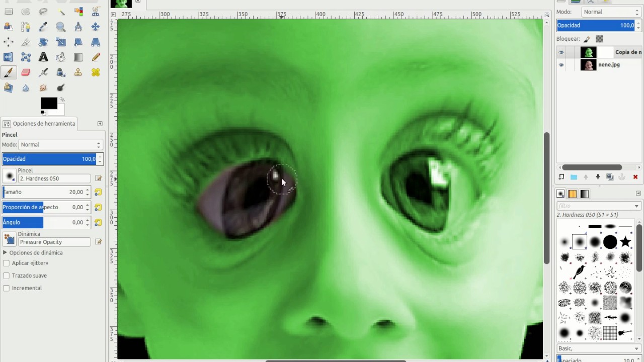Open brush selector button beside Pincel
Screen dimensions: 644x362
9,176
